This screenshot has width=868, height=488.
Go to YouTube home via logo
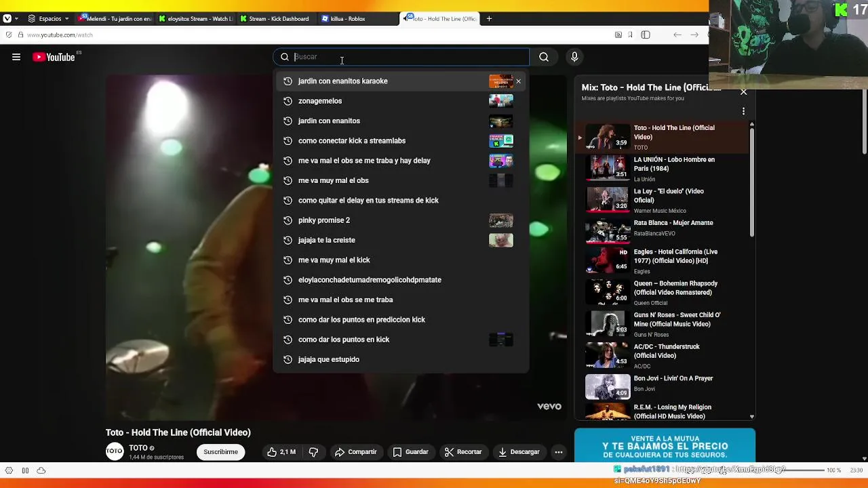pos(54,57)
